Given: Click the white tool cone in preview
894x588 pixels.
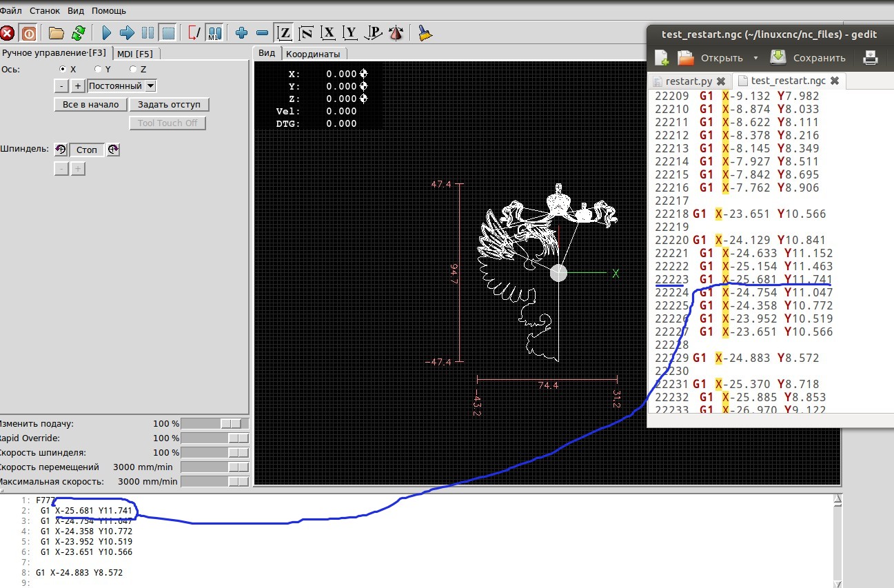Looking at the screenshot, I should coord(558,273).
